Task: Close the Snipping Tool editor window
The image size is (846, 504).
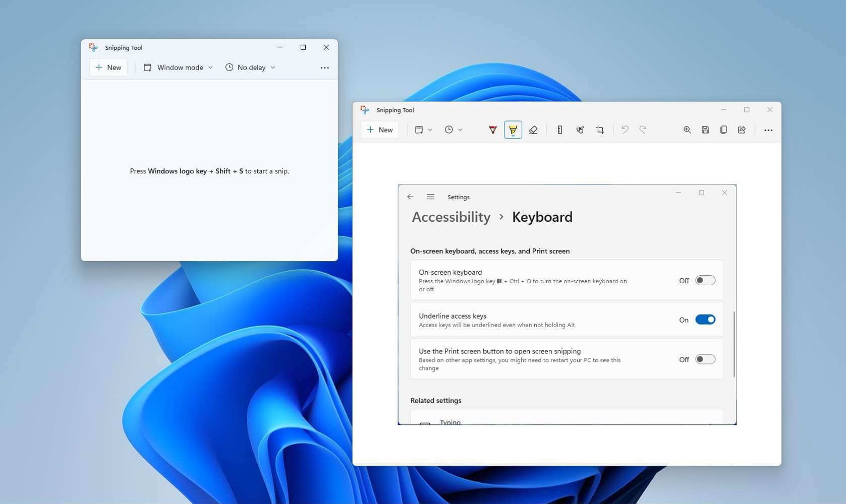Action: pos(770,110)
